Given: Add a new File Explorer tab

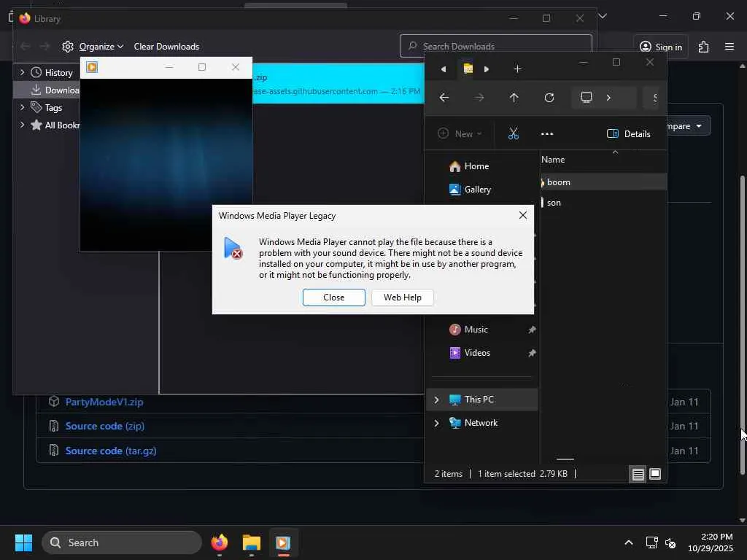Looking at the screenshot, I should (517, 69).
